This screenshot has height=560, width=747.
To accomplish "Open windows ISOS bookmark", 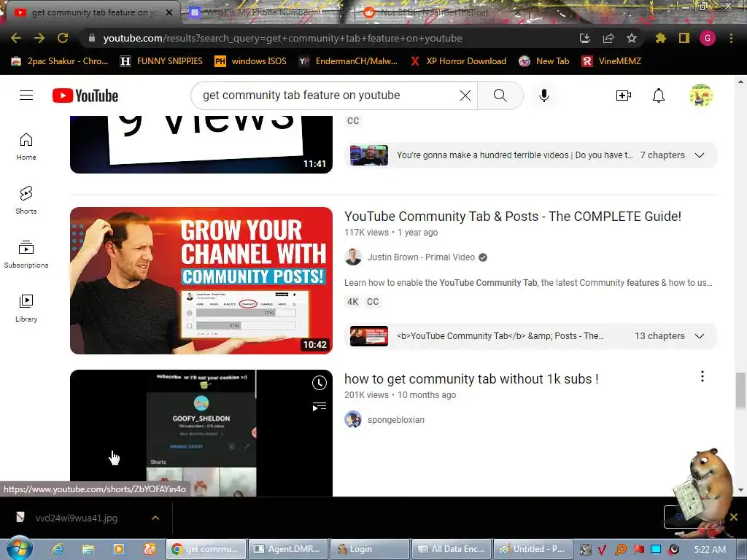I will (251, 61).
